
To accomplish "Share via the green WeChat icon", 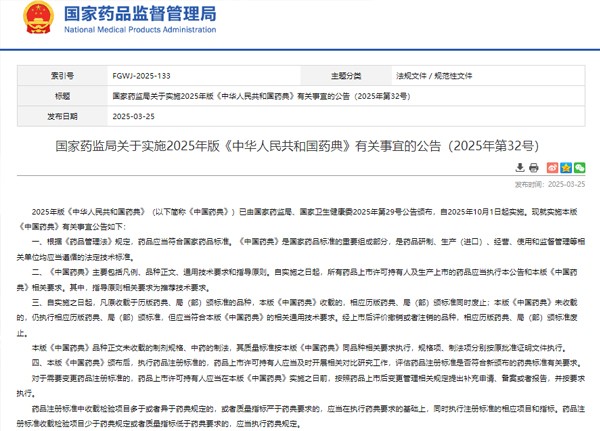I will tap(580, 168).
